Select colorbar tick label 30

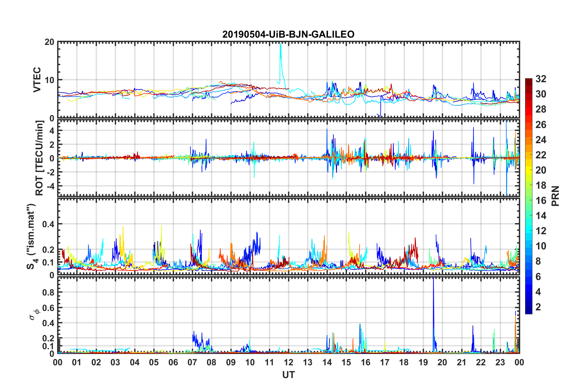(541, 94)
